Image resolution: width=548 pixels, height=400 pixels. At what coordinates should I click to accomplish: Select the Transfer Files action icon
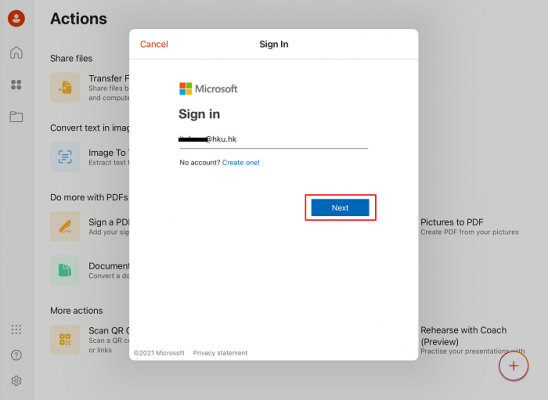65,87
